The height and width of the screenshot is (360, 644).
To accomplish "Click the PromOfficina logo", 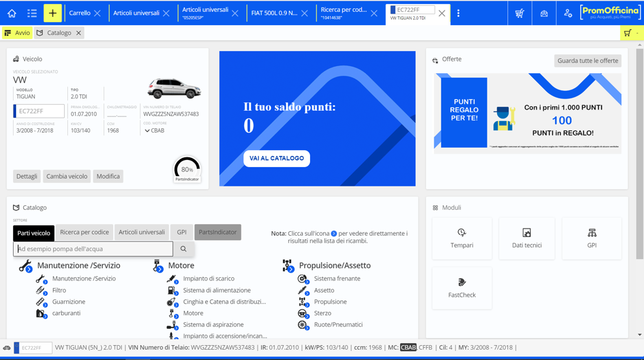I will click(610, 12).
